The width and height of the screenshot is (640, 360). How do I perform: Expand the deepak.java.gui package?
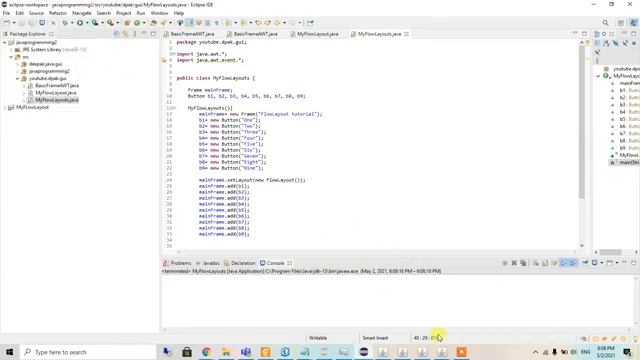click(18, 64)
